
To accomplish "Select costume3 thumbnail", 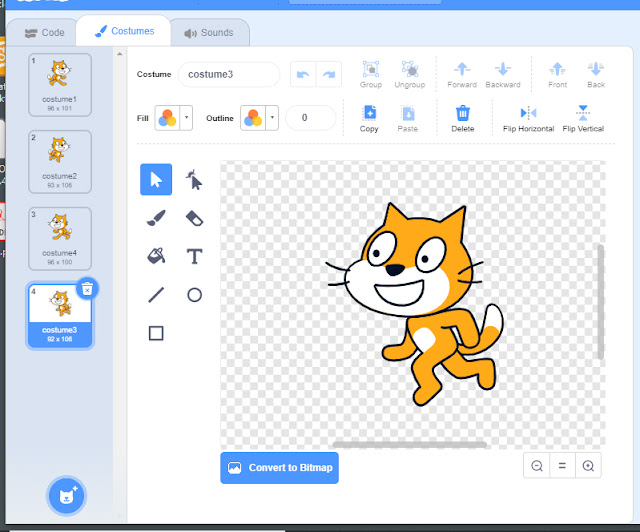I will 60,316.
